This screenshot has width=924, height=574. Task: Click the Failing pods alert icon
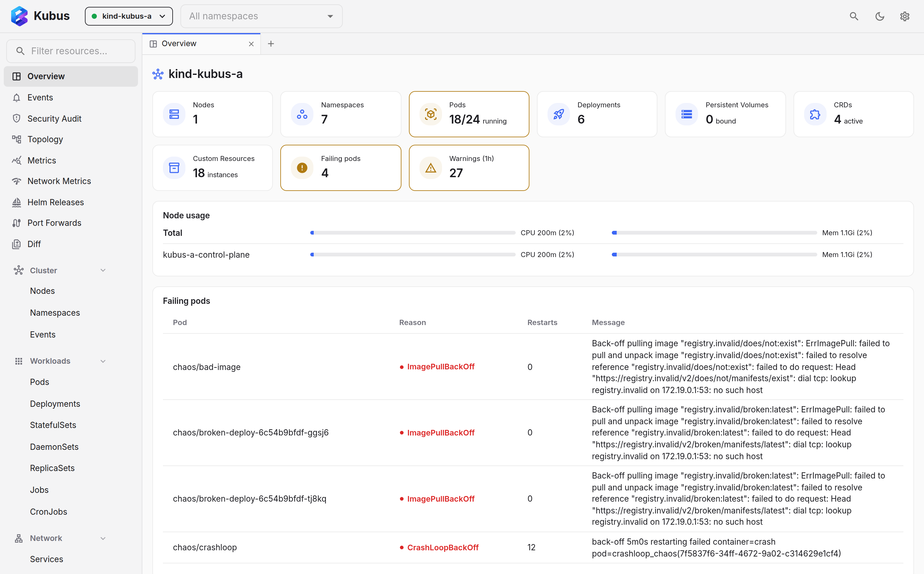[302, 168]
